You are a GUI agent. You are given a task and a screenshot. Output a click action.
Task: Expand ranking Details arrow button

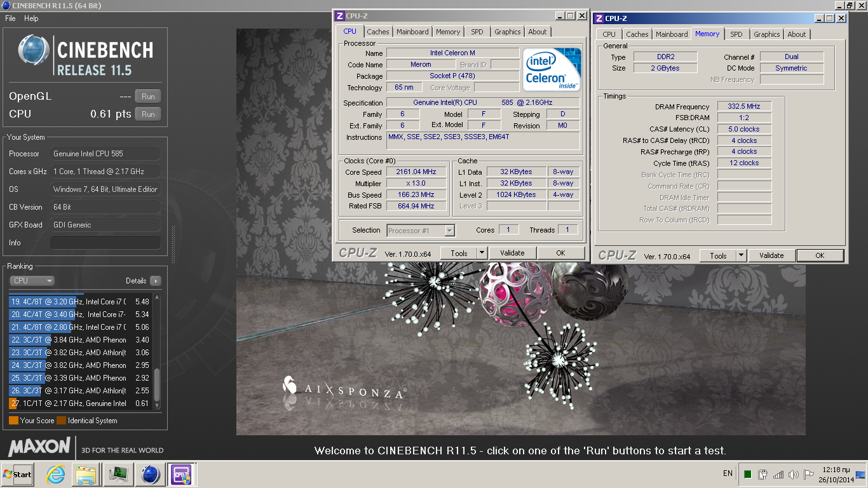click(x=155, y=281)
